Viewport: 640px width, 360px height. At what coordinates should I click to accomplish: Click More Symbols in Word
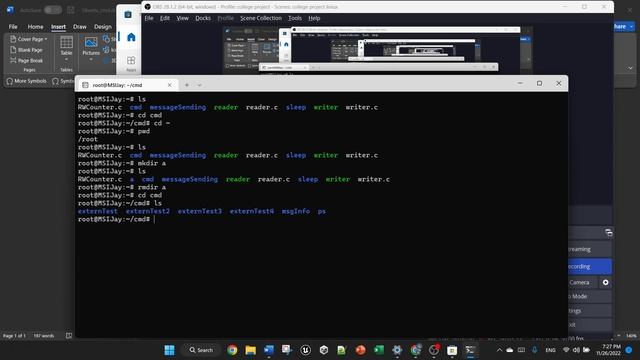[26, 81]
